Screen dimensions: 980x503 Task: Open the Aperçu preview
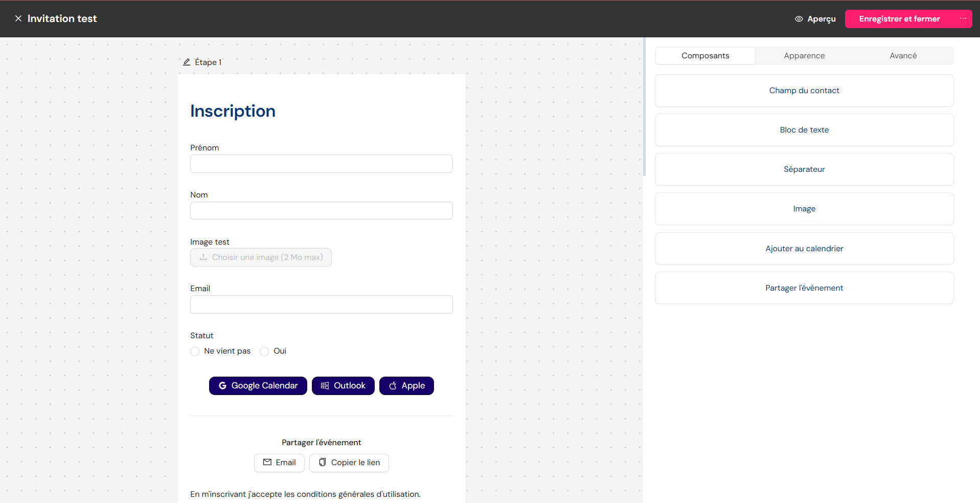(x=815, y=19)
